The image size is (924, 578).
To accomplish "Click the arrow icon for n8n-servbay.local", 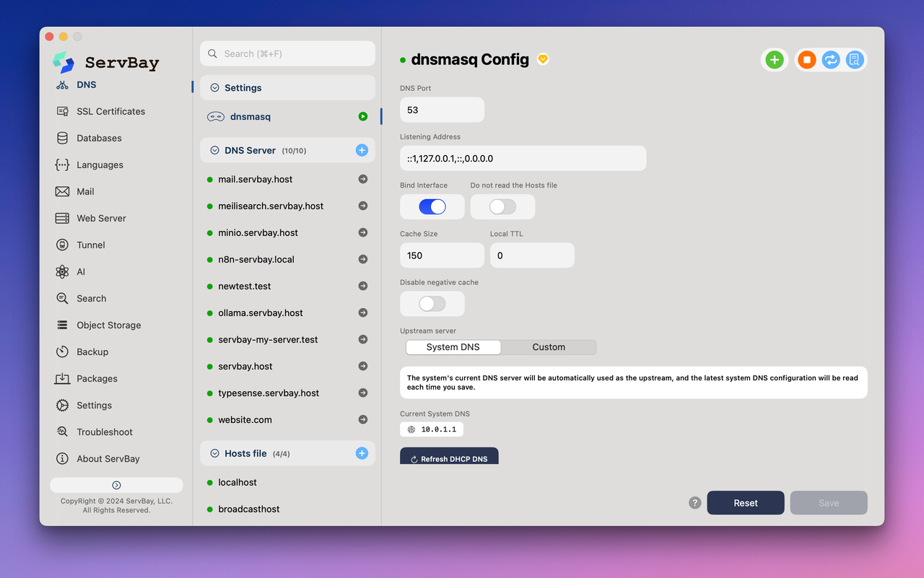I will point(363,259).
